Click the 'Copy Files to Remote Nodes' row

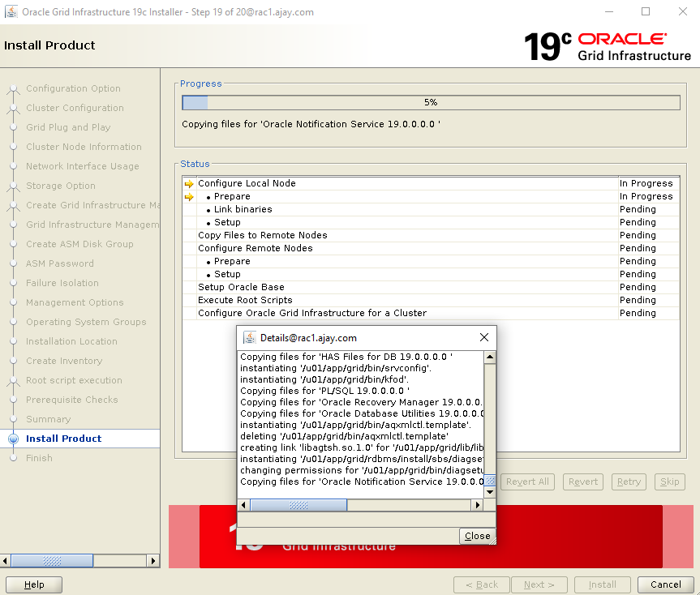click(x=431, y=235)
